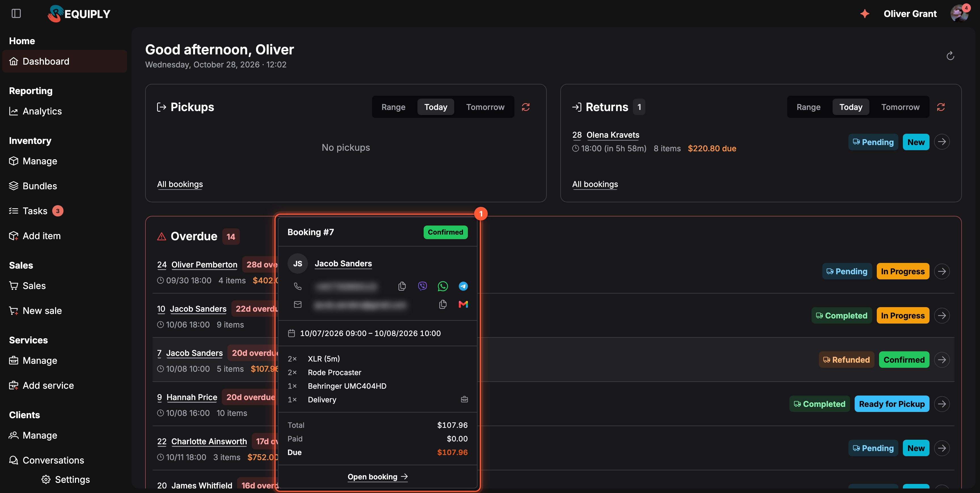Screen dimensions: 980x493
Task: Set Returns filter to Range
Action: point(808,107)
